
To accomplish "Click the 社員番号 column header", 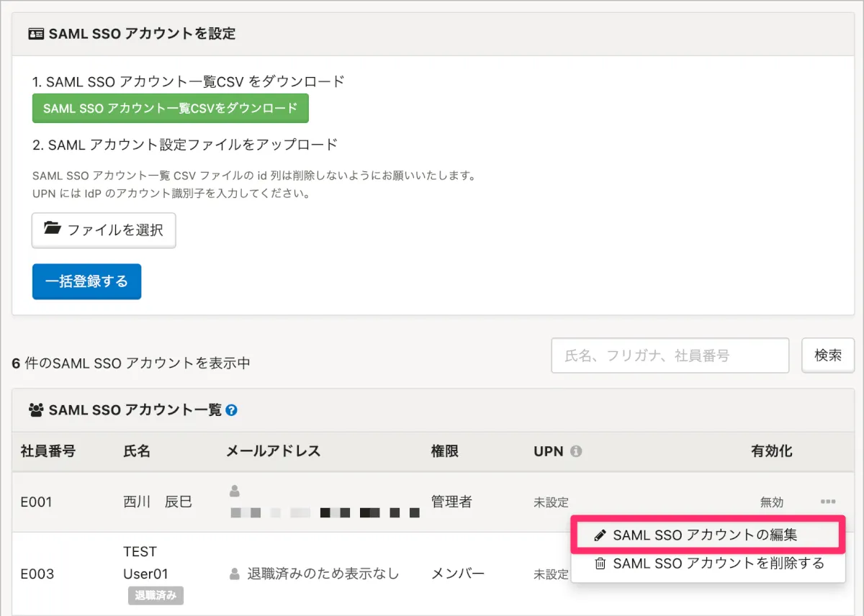I will pyautogui.click(x=48, y=452).
